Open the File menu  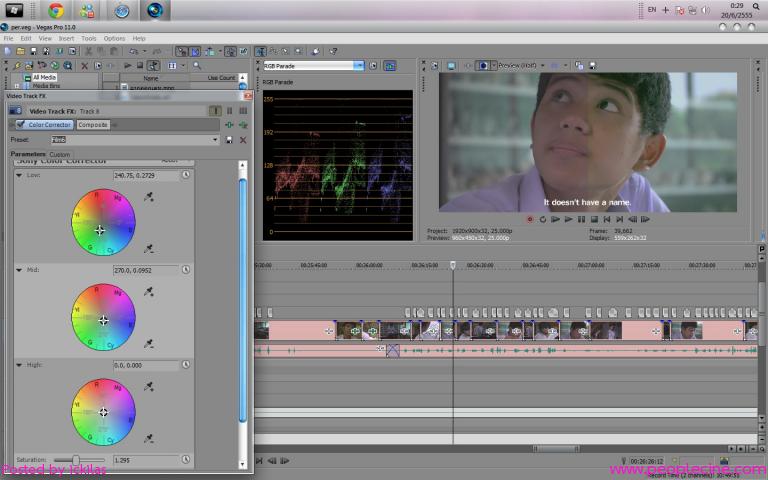tap(9, 38)
